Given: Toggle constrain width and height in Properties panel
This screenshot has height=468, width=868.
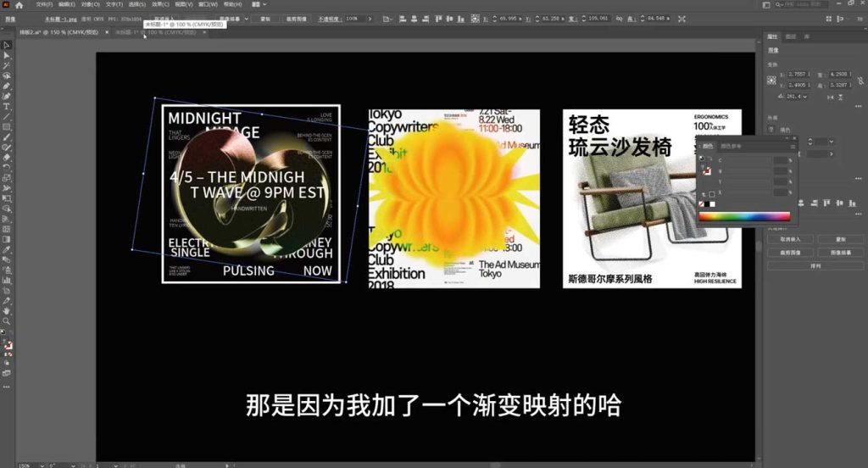Looking at the screenshot, I should click(861, 80).
